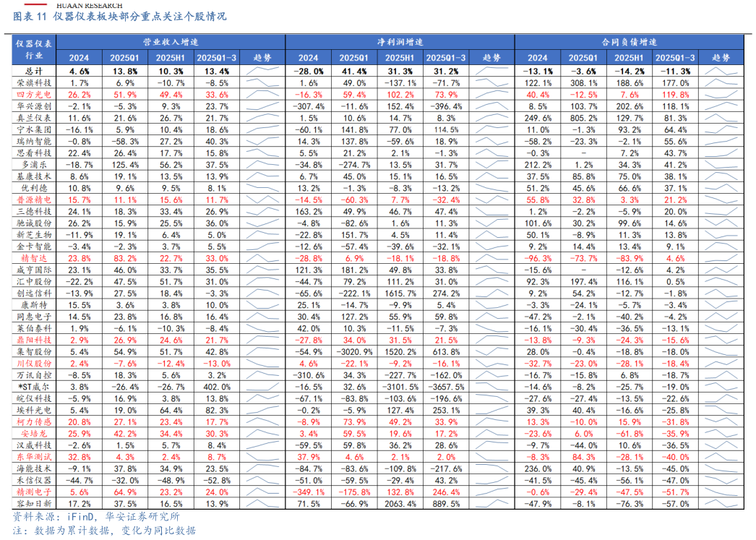Select the red '普源精电' row label

[x=34, y=200]
